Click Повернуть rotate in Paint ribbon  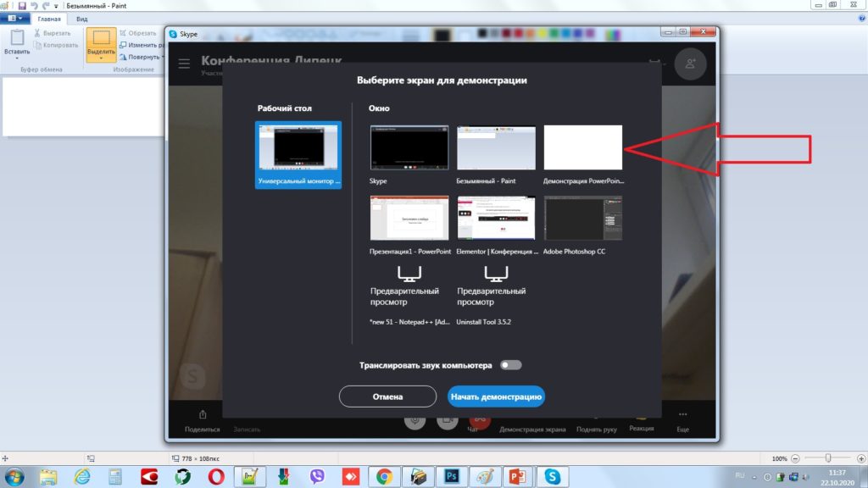(x=142, y=57)
